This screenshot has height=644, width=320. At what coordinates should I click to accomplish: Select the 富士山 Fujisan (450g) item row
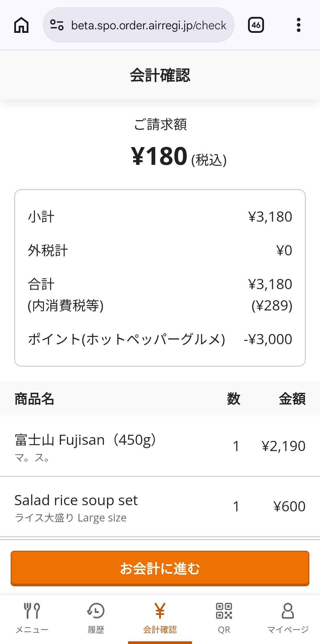point(160,446)
